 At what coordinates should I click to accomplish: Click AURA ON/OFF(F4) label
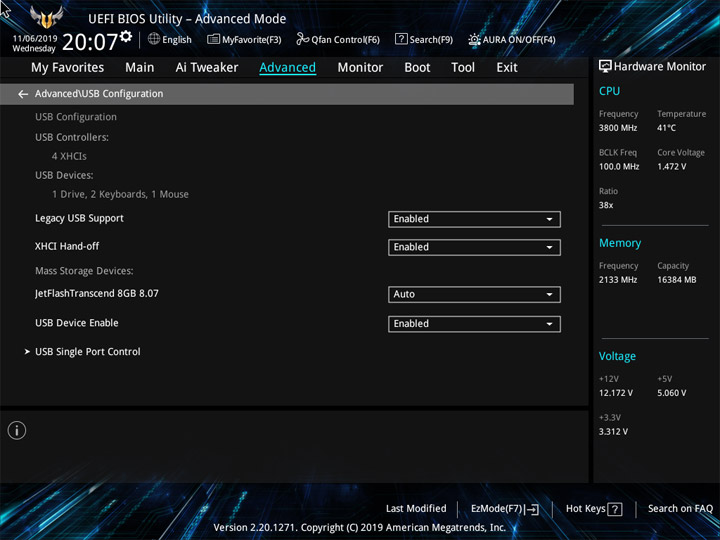point(519,40)
